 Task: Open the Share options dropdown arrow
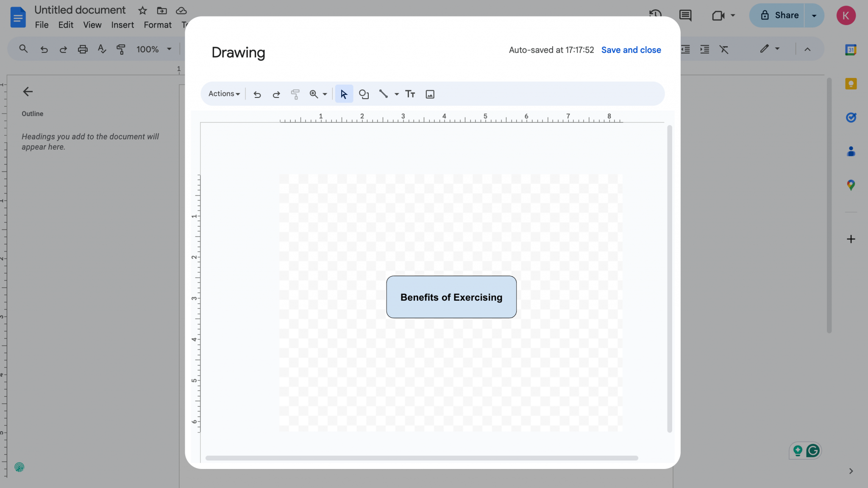814,15
